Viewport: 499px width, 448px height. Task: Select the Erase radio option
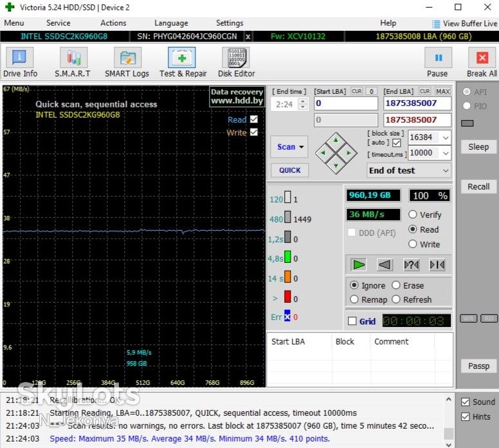point(396,285)
